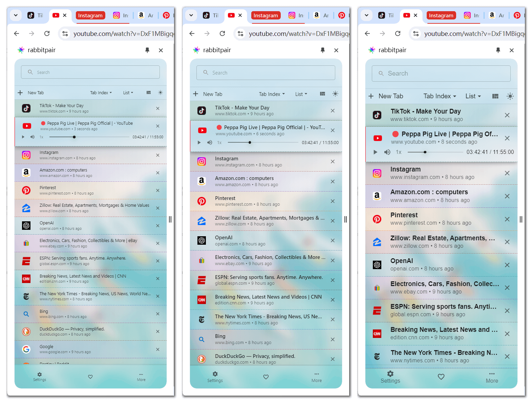Switch grid layout icon in right window
Screen dimensions: 532x403
[x=495, y=96]
